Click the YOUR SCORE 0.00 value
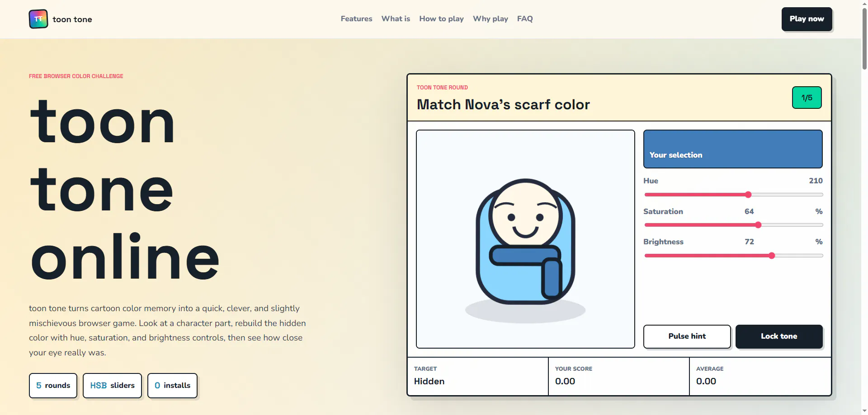Screen dimensions: 868x415 click(x=565, y=381)
